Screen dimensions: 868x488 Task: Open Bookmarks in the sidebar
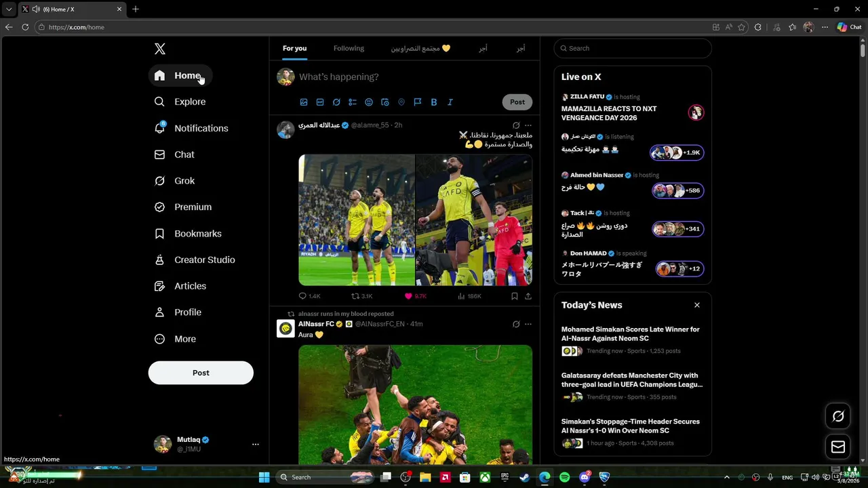(x=189, y=233)
